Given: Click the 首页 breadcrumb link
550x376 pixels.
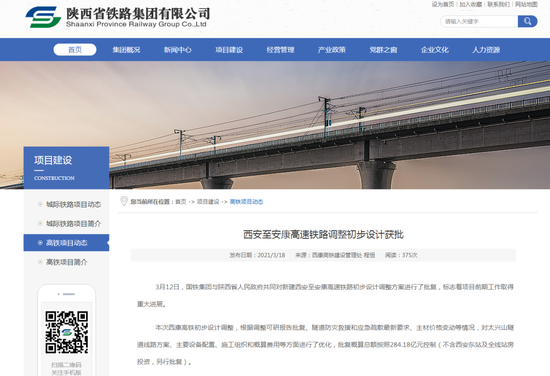Looking at the screenshot, I should pos(181,202).
